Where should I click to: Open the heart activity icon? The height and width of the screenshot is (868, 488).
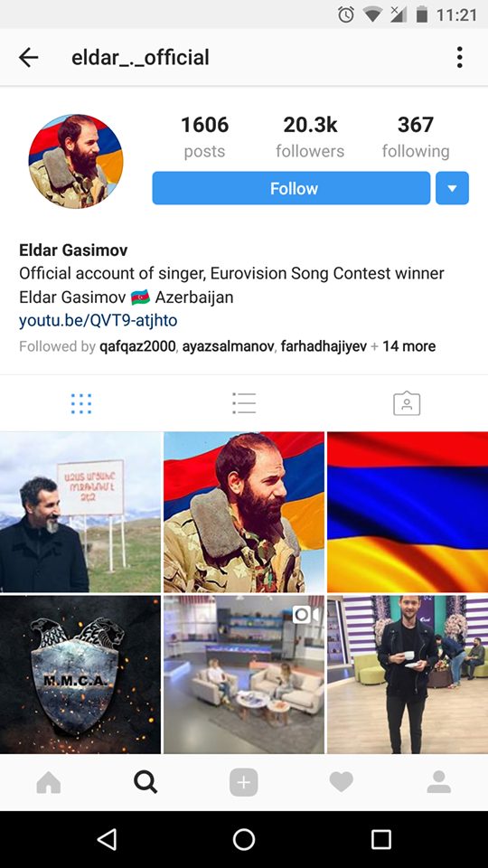click(x=341, y=782)
